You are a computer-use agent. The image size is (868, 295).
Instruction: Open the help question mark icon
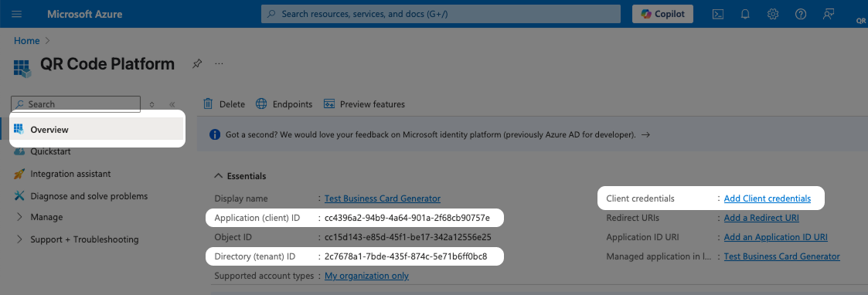click(801, 15)
